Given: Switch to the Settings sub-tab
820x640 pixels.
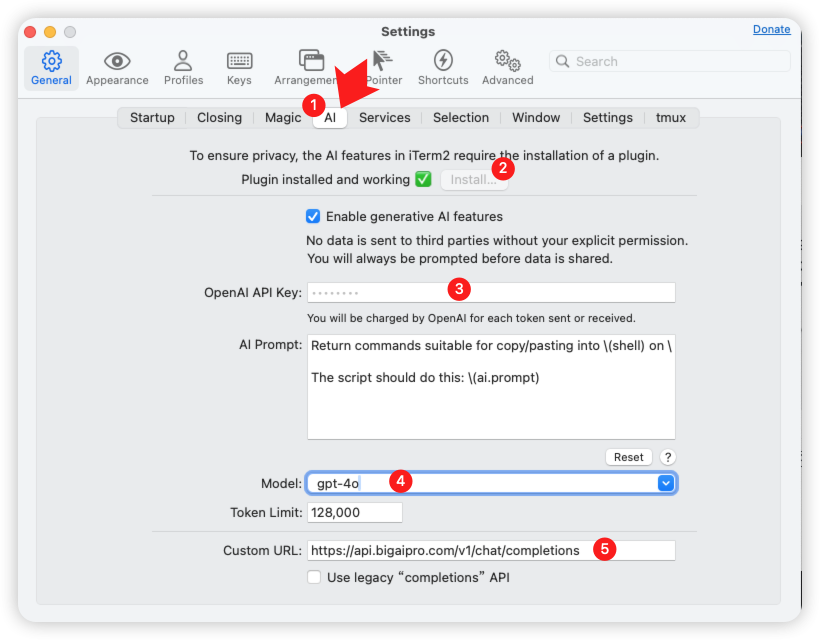Looking at the screenshot, I should point(608,118).
